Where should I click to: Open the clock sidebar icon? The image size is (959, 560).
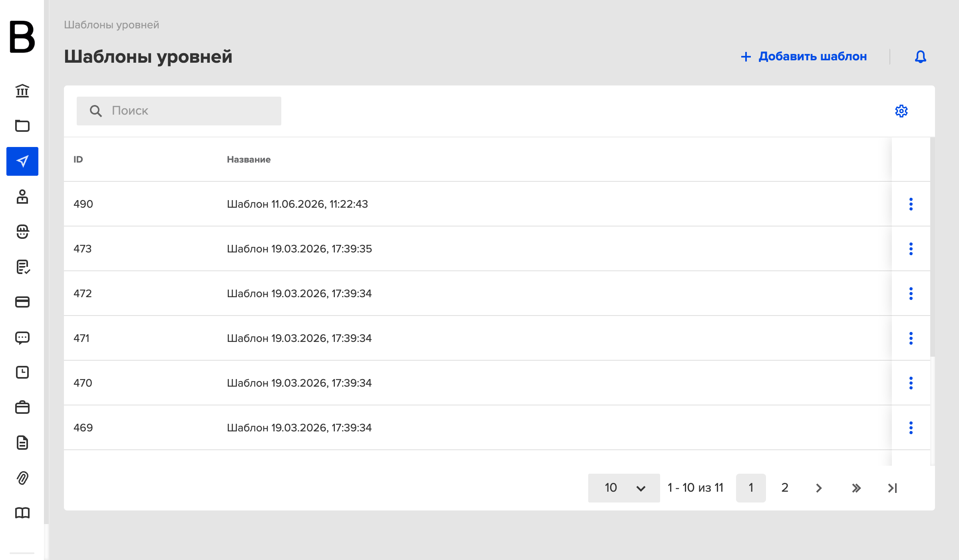tap(22, 372)
